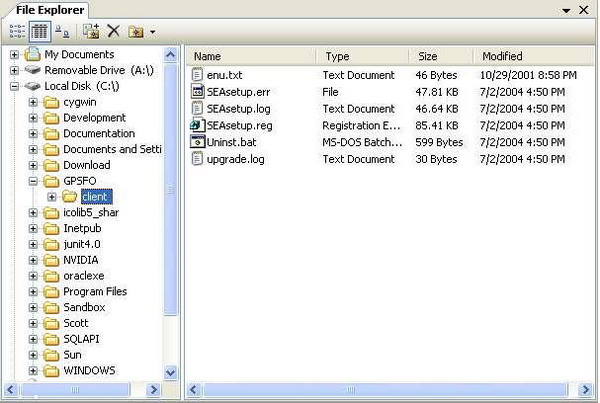Click the 47.81 KB size cell
Screen dimensions: 600x403
tap(437, 92)
